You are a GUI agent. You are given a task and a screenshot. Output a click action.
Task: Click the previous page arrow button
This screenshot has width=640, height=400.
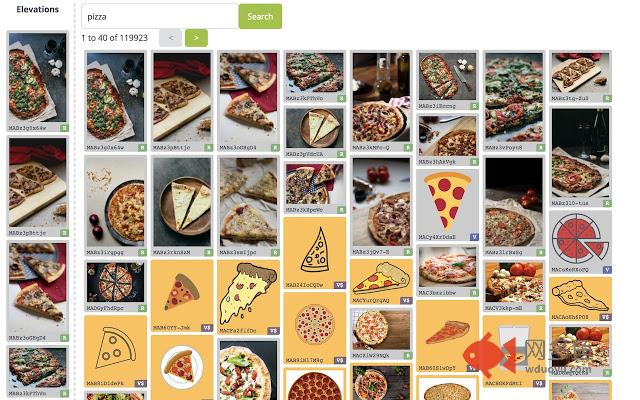click(170, 38)
